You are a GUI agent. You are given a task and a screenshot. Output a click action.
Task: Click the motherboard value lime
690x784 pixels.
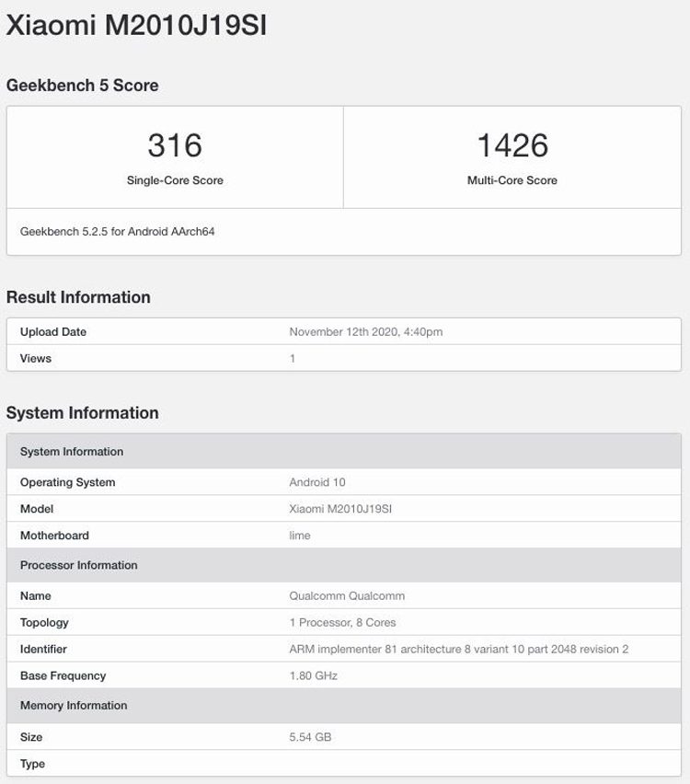click(300, 536)
